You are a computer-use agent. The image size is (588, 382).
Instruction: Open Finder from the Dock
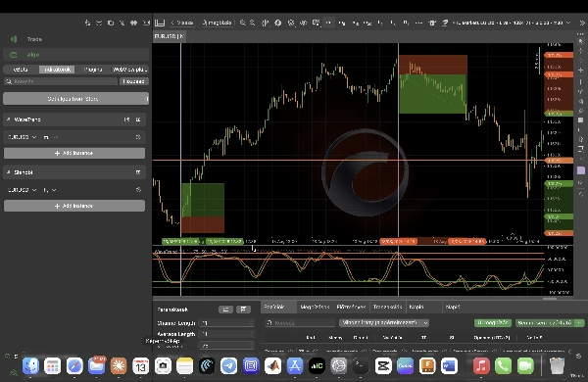[x=30, y=365]
